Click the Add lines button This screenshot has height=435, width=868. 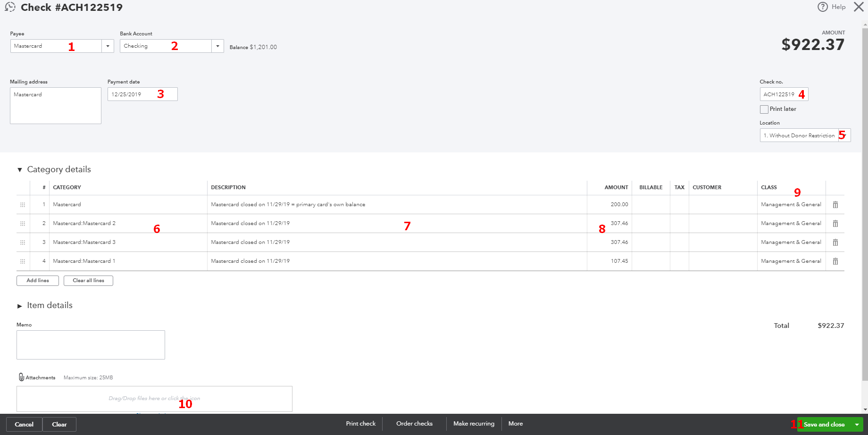point(38,280)
